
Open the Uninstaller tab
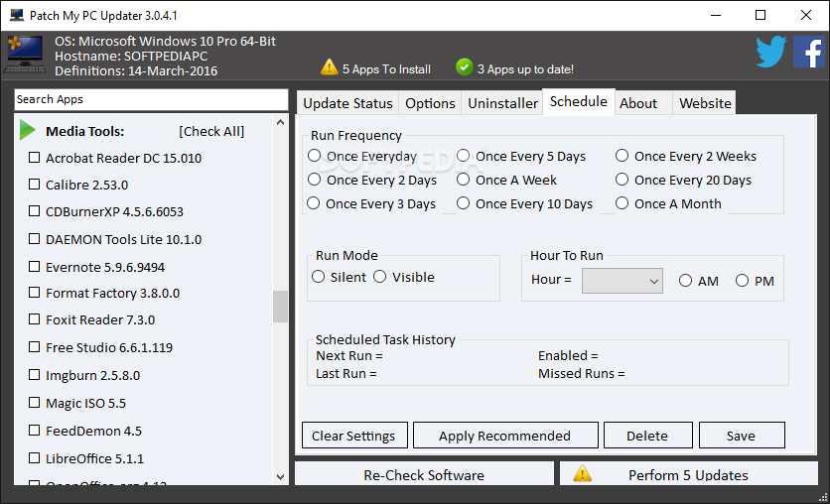click(x=502, y=103)
